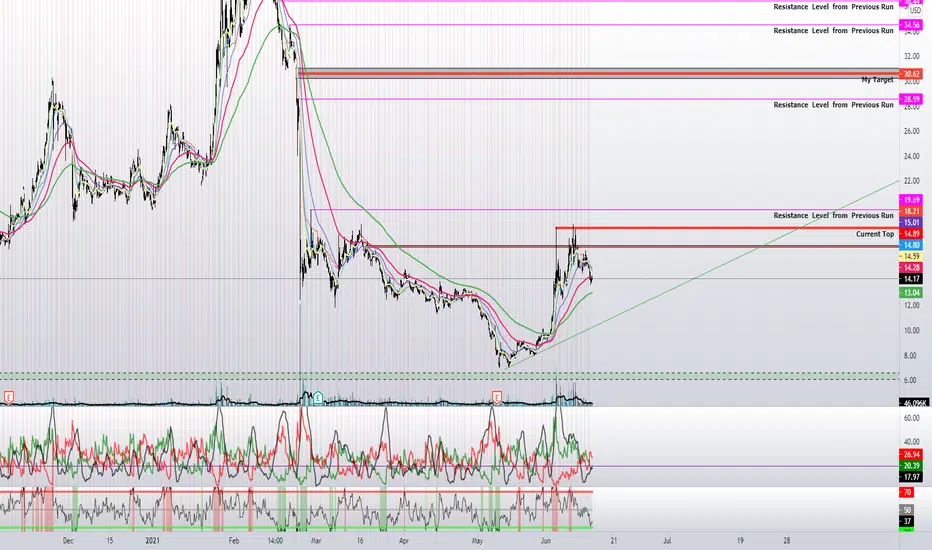
Task: Click the red 26.94 indicator value label
Action: coord(911,454)
